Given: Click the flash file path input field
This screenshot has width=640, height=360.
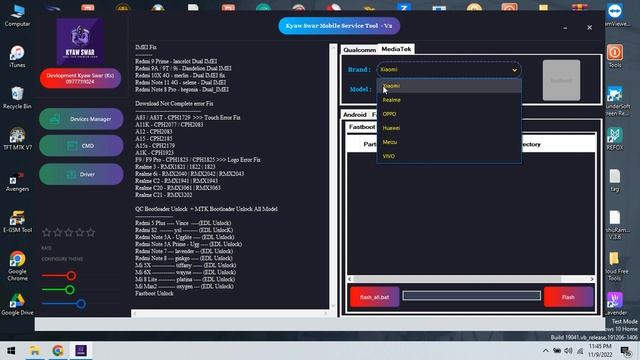Looking at the screenshot, I should click(471, 296).
